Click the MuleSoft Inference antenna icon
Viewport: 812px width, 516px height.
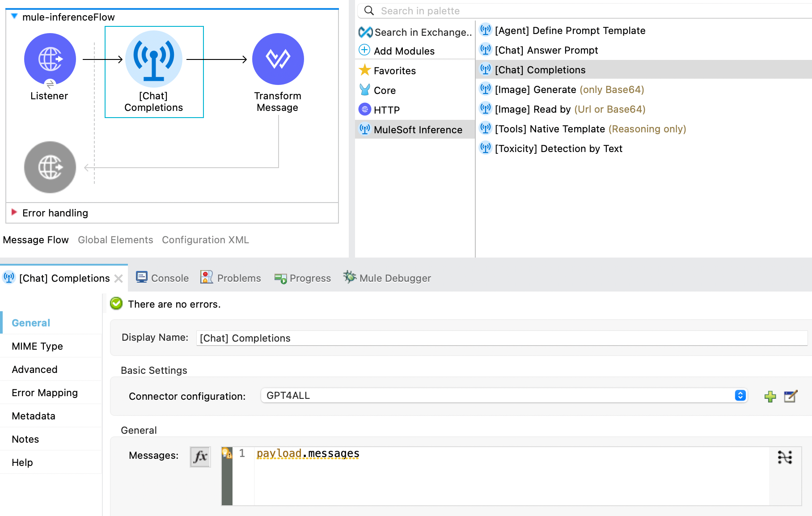[365, 129]
